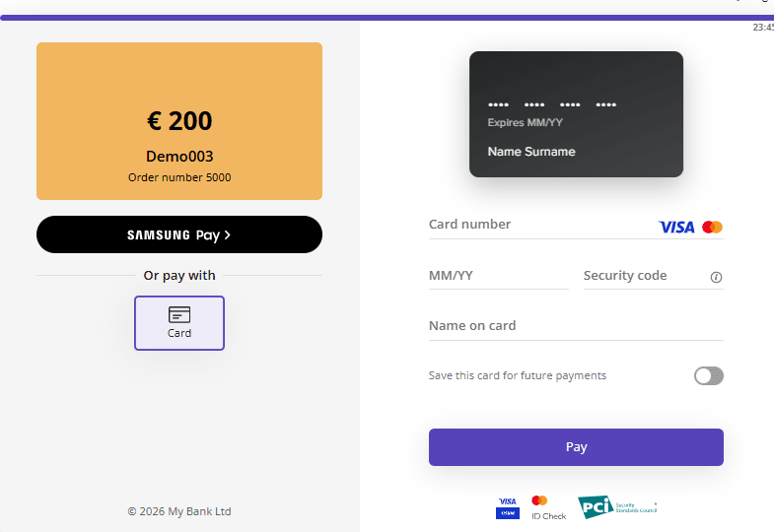Image resolution: width=774 pixels, height=532 pixels.
Task: Click the session timer in top corner
Action: pyautogui.click(x=763, y=28)
